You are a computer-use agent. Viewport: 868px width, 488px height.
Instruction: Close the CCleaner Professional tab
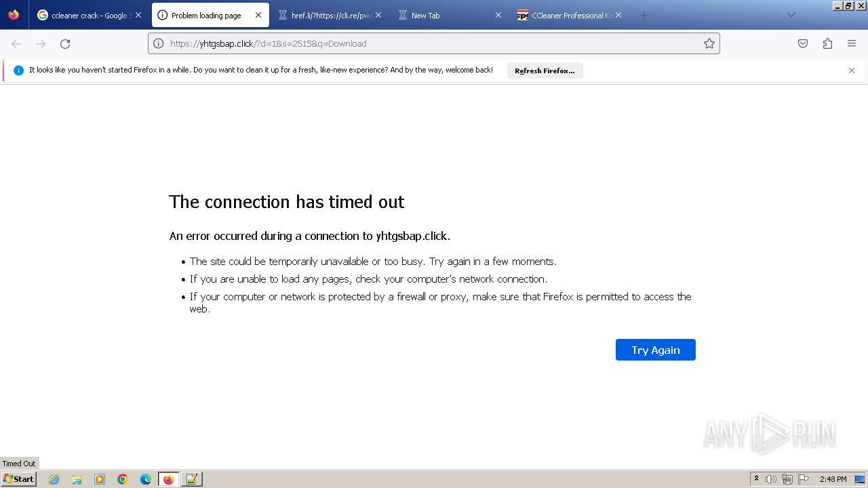[618, 15]
